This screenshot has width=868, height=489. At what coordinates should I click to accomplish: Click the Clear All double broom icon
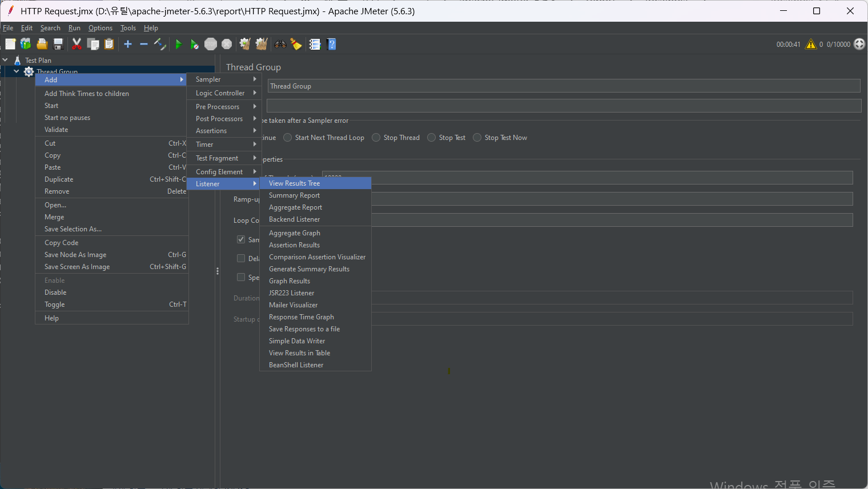pos(262,44)
